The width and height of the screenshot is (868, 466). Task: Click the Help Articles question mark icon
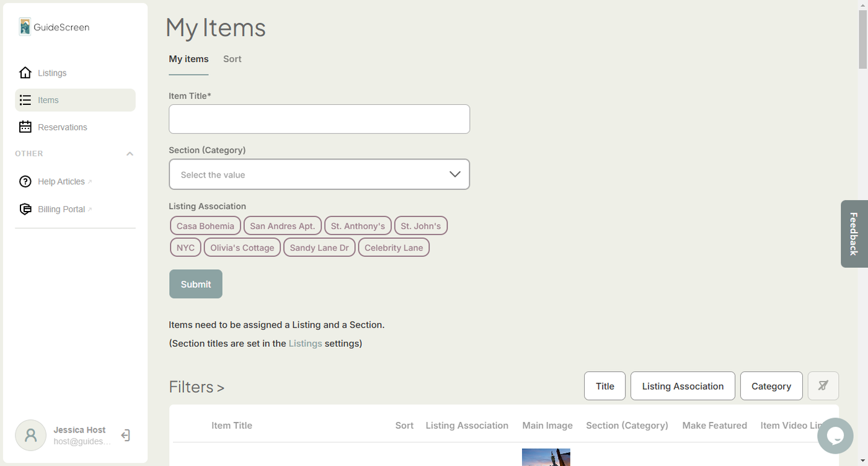click(x=25, y=182)
